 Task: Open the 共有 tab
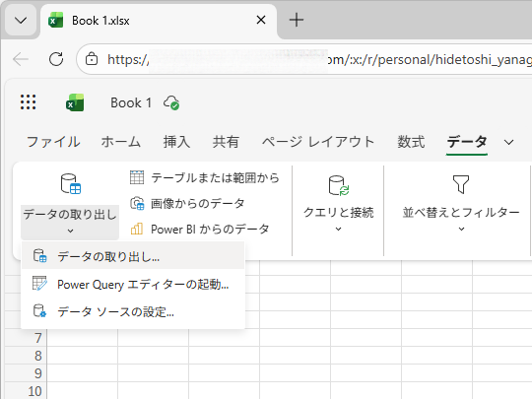[226, 142]
